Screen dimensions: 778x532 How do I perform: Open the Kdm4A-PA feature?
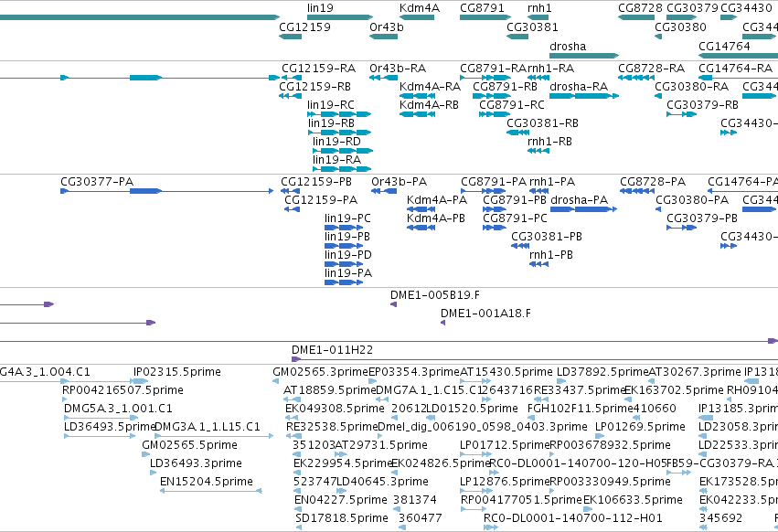(x=421, y=209)
